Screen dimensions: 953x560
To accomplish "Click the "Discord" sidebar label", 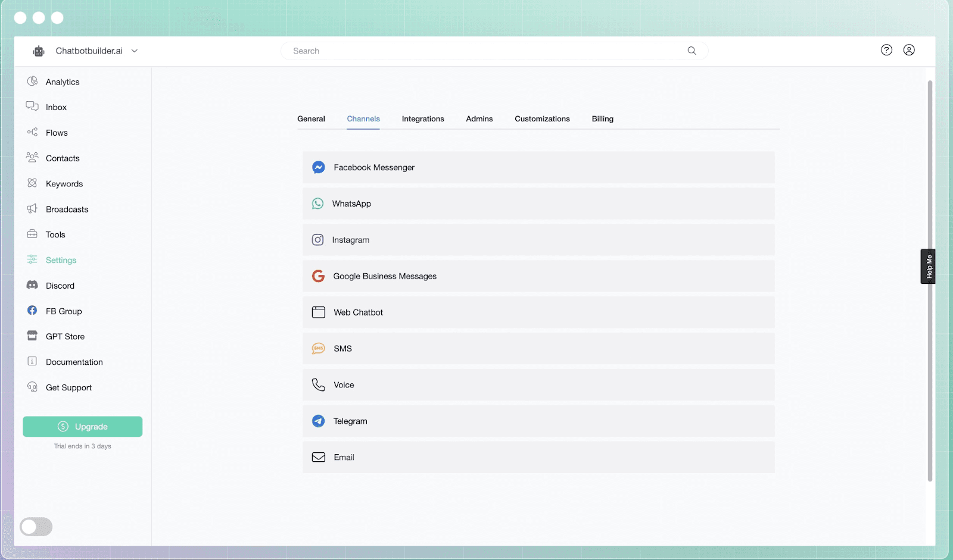I will tap(60, 286).
